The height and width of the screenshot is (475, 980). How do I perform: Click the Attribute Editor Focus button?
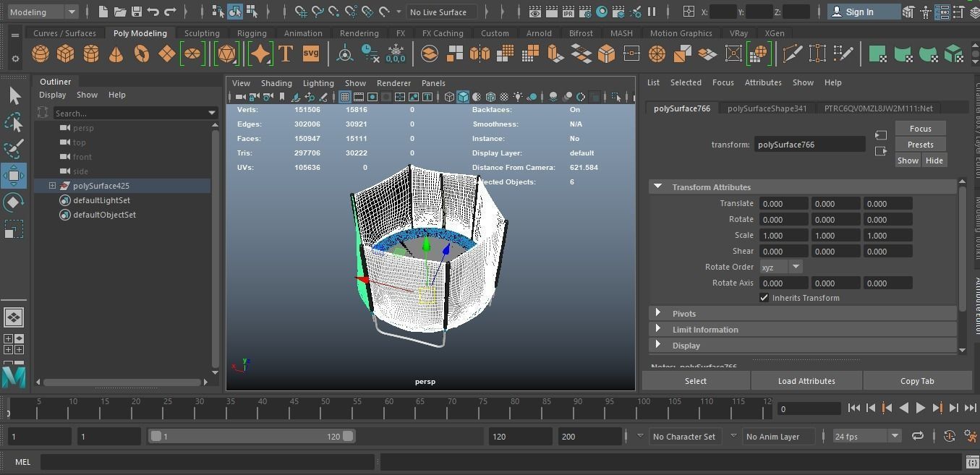click(920, 129)
